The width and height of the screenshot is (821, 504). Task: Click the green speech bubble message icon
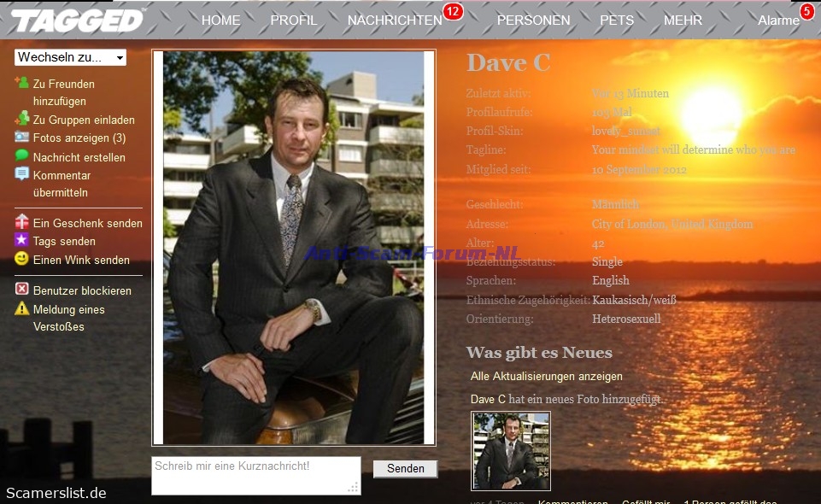(22, 156)
